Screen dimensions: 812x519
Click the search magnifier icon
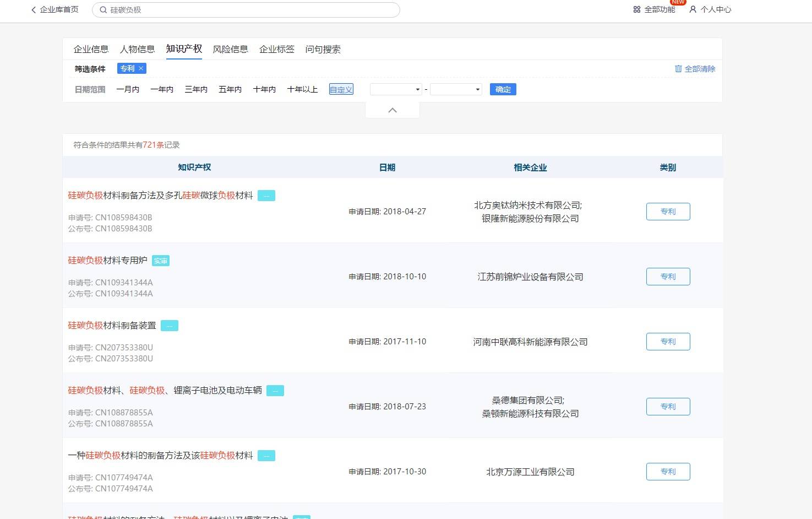(x=103, y=10)
